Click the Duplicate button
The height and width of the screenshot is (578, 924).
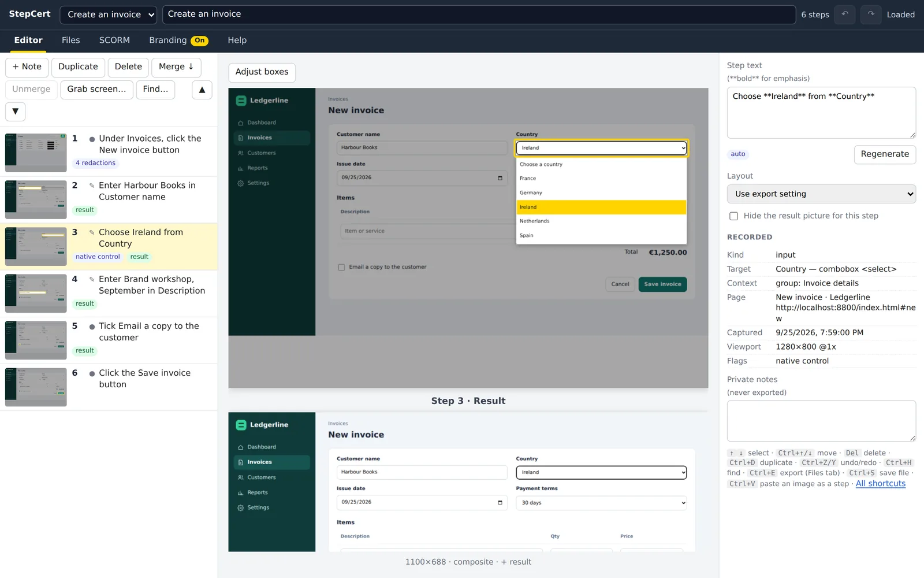click(78, 67)
